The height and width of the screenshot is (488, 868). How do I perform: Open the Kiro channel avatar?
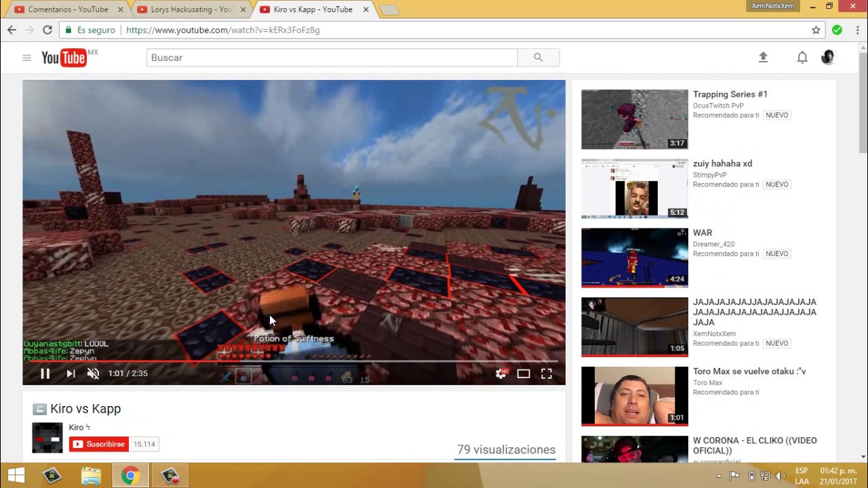47,438
